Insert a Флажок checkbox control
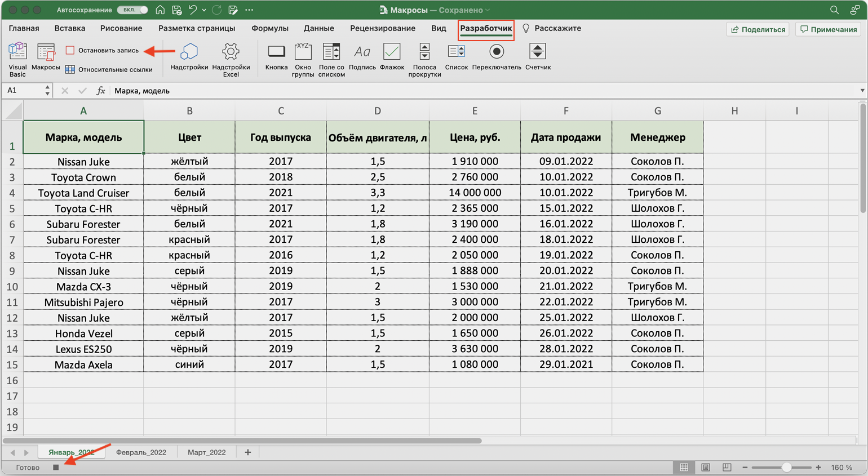 (392, 57)
